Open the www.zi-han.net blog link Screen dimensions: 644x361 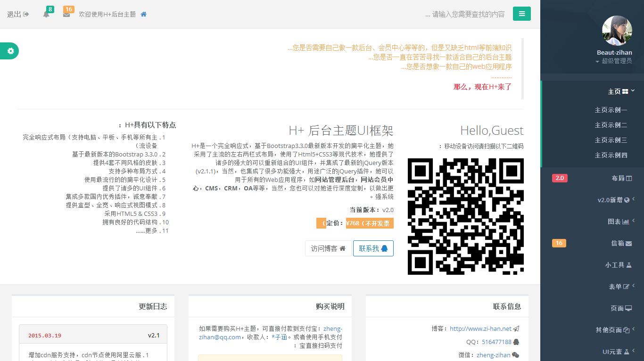click(480, 328)
